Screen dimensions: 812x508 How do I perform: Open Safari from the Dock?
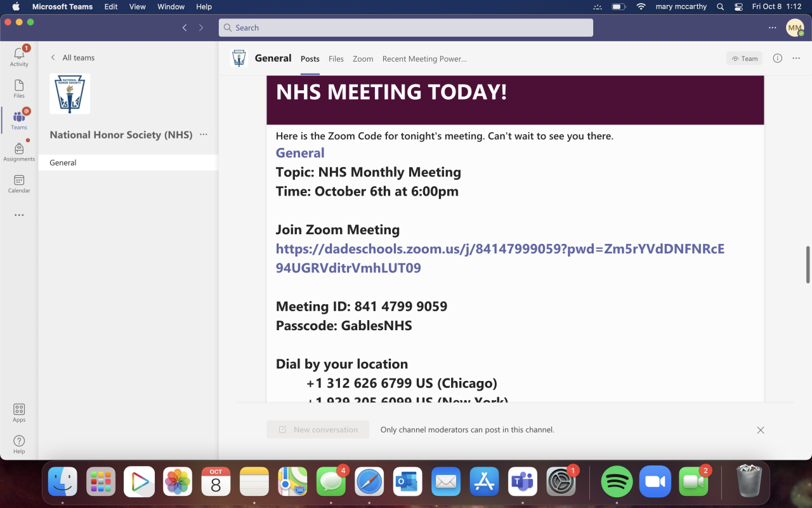coord(369,482)
